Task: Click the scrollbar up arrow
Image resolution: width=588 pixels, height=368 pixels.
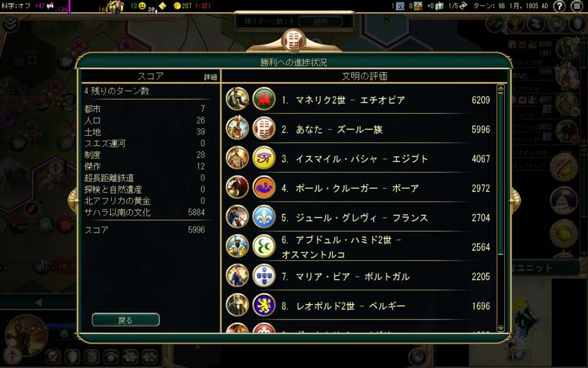Action: pos(500,89)
